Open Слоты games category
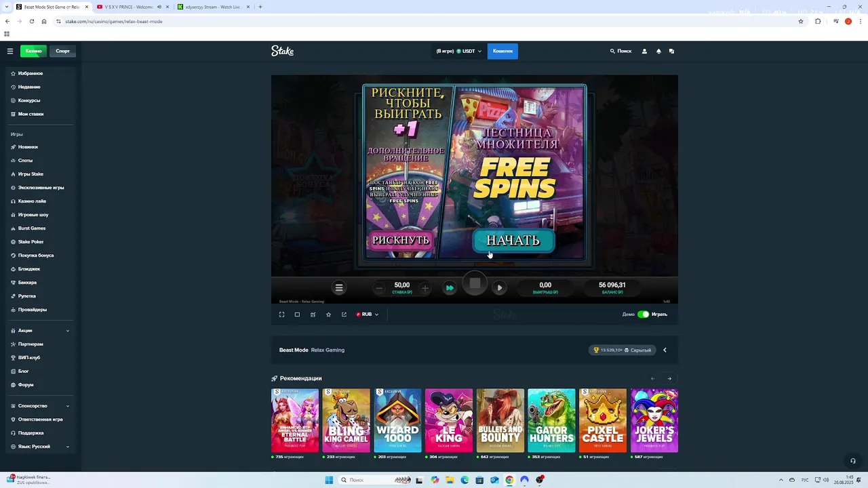868x488 pixels. tap(41, 161)
